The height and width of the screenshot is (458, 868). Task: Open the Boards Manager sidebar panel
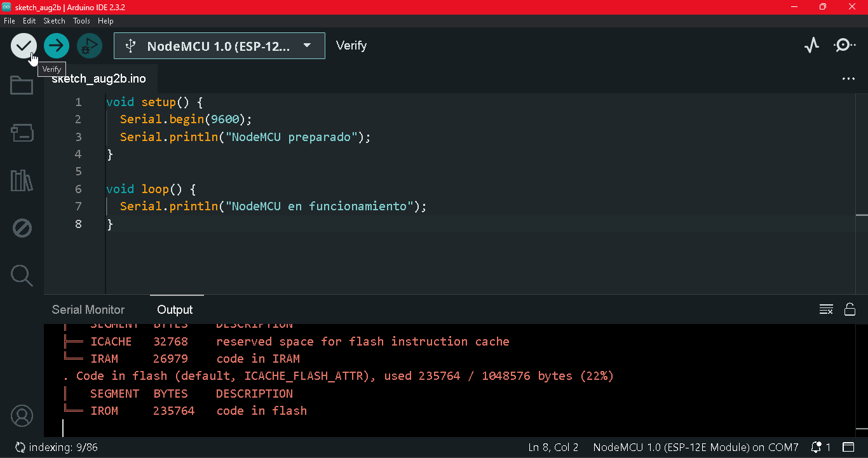point(22,133)
